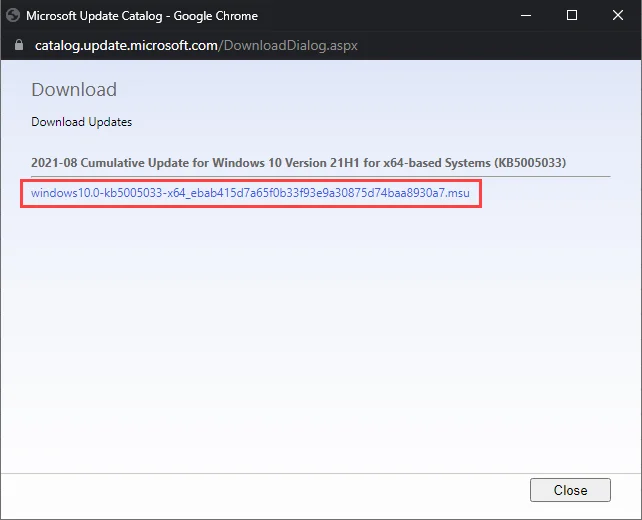Viewport: 642px width, 520px height.
Task: Click the Close button in download dialog
Action: (570, 490)
